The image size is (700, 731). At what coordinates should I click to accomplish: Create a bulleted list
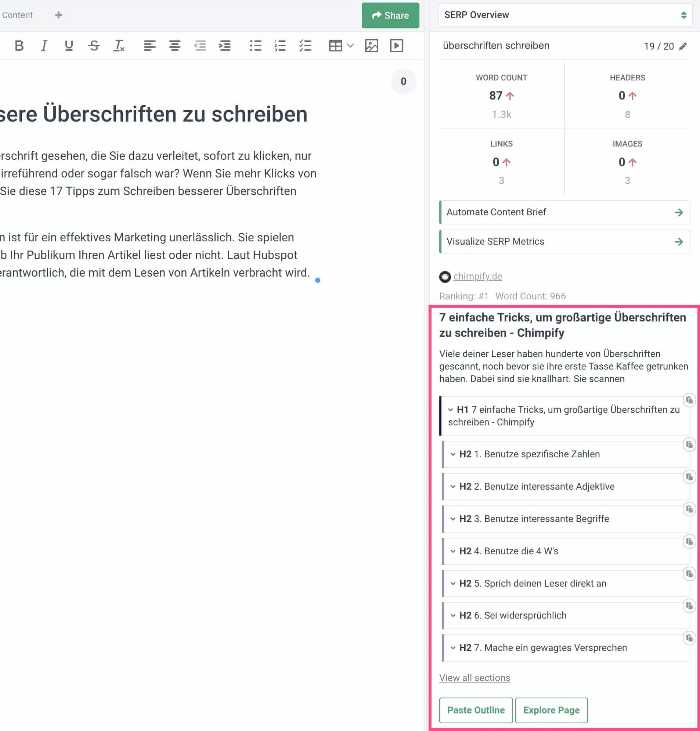[x=255, y=46]
